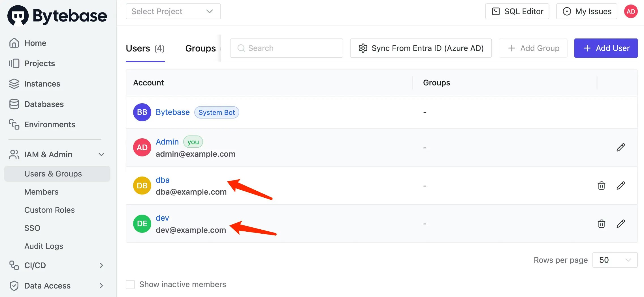644x297 pixels.
Task: Click the DE avatar in dev row
Action: click(x=142, y=224)
